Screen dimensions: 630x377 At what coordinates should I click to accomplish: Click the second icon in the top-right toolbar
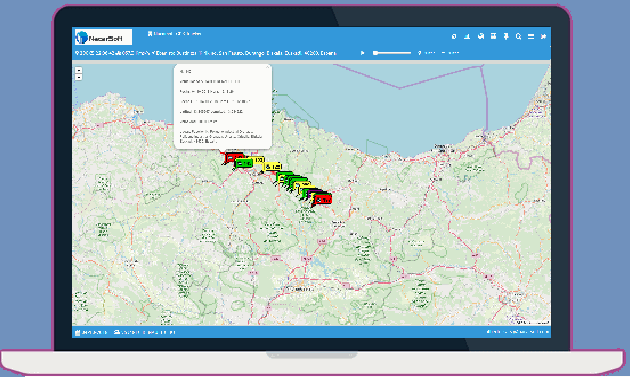[x=467, y=37]
